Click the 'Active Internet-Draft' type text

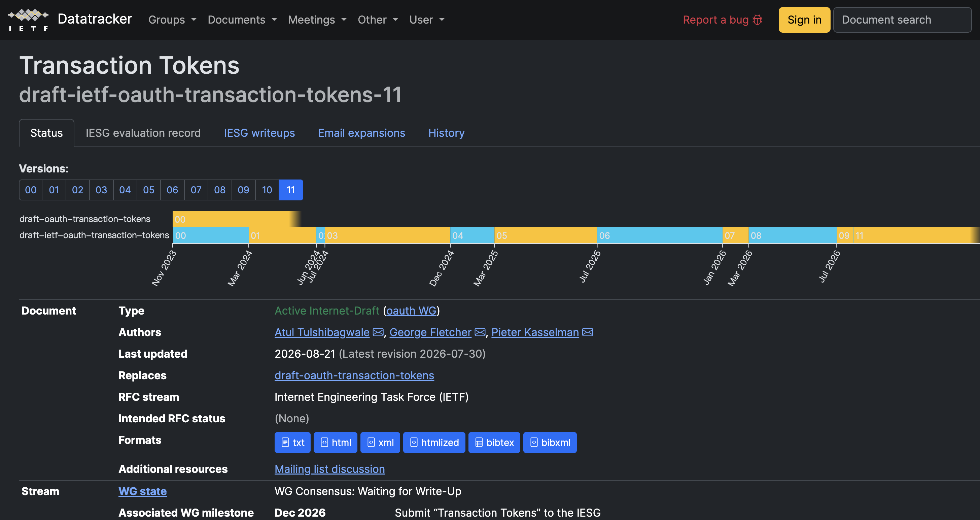click(x=327, y=311)
